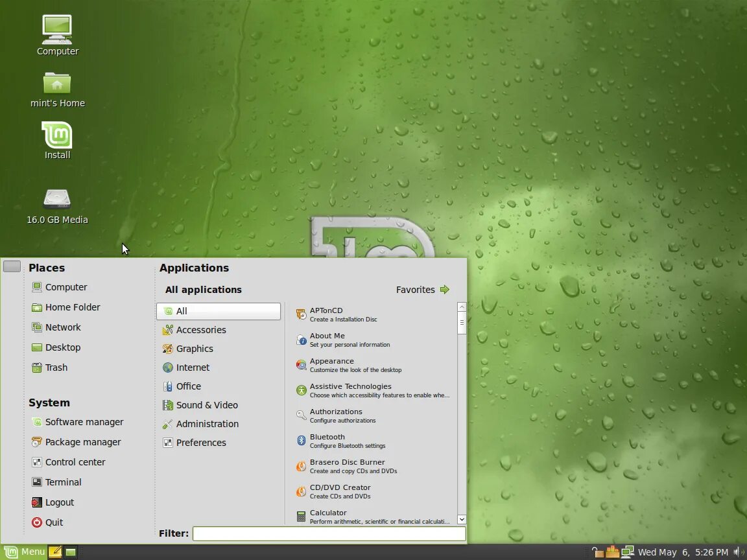Screen dimensions: 747x560
Task: Click the orange bar chart tray icon
Action: coord(613,552)
